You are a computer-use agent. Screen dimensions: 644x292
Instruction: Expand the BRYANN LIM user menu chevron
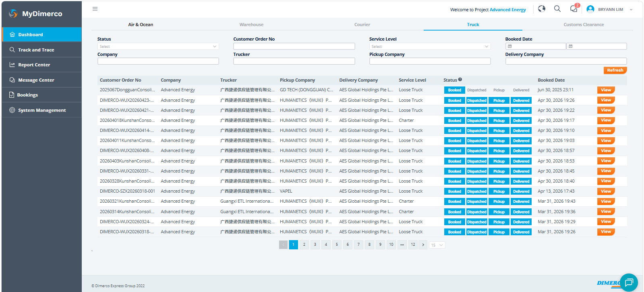pyautogui.click(x=631, y=10)
